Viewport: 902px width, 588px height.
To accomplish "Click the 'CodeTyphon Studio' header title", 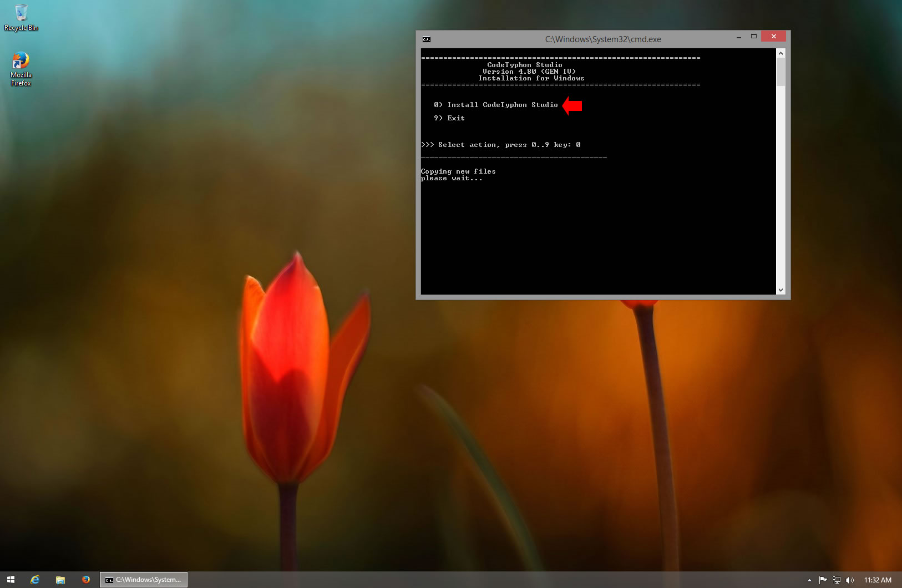I will point(525,65).
